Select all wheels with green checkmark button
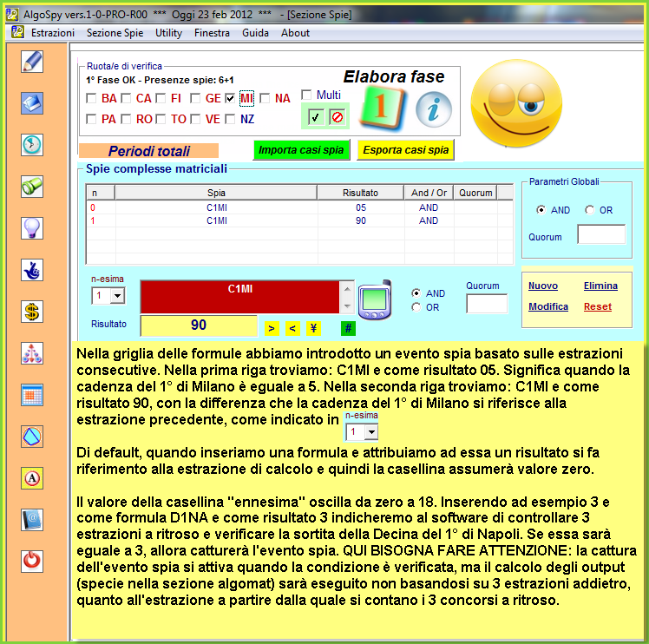This screenshot has height=644, width=649. point(316,117)
